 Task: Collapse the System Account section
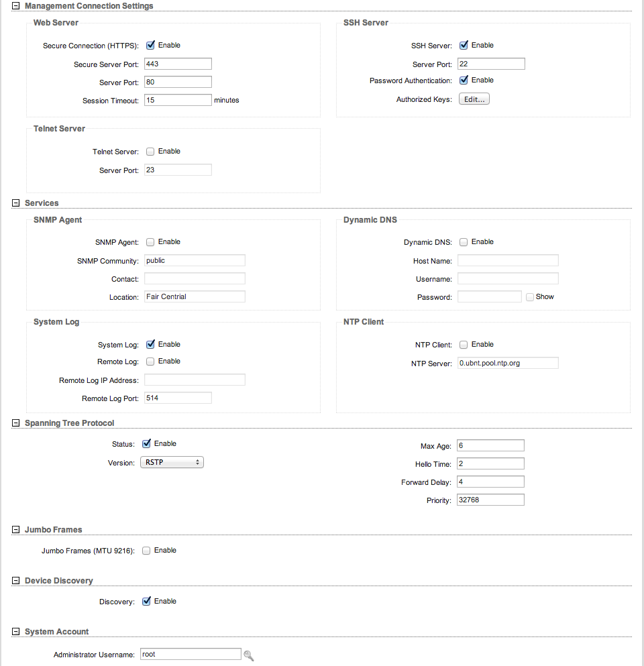pyautogui.click(x=15, y=632)
